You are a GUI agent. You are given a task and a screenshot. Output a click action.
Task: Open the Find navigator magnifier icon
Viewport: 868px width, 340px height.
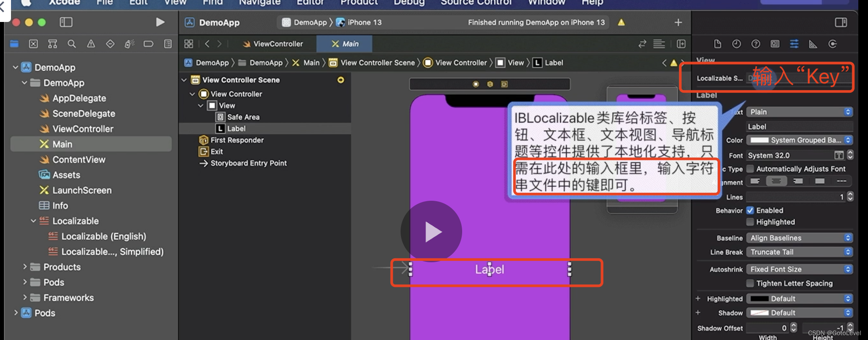tap(72, 43)
